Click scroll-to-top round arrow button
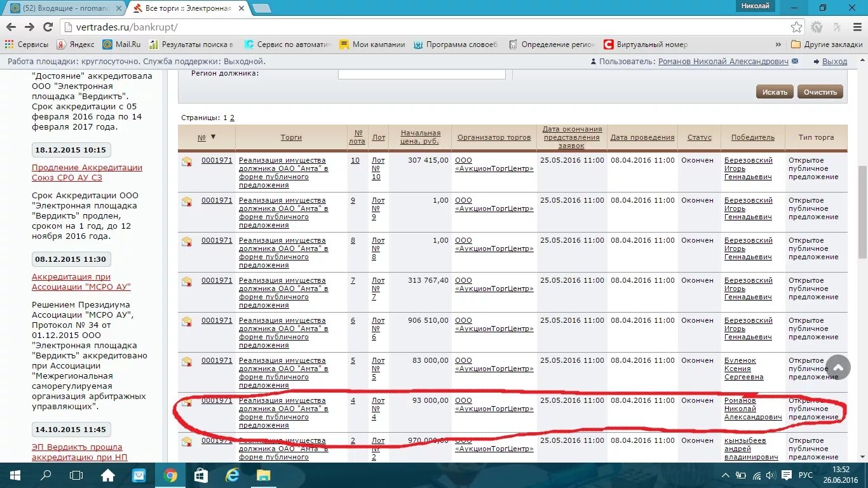This screenshot has height=488, width=868. pyautogui.click(x=837, y=367)
